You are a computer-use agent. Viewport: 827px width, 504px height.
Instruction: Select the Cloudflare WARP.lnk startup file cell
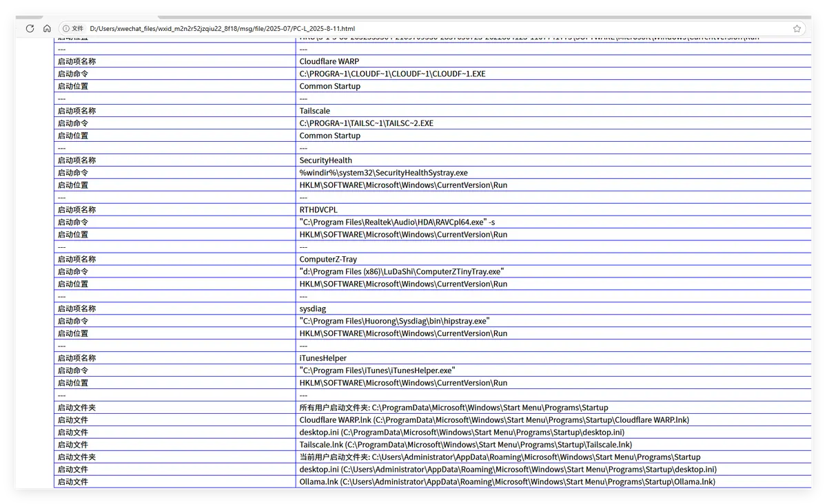553,421
